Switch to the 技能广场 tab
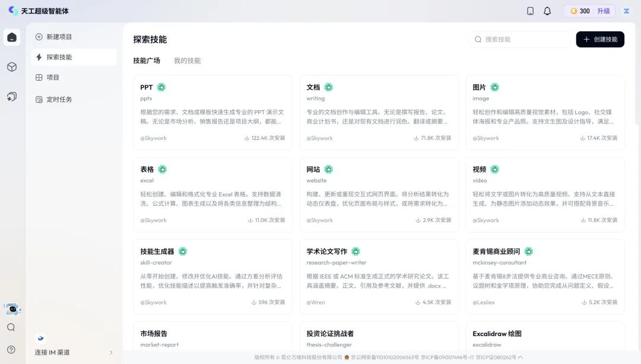This screenshot has width=641, height=364. tap(147, 60)
